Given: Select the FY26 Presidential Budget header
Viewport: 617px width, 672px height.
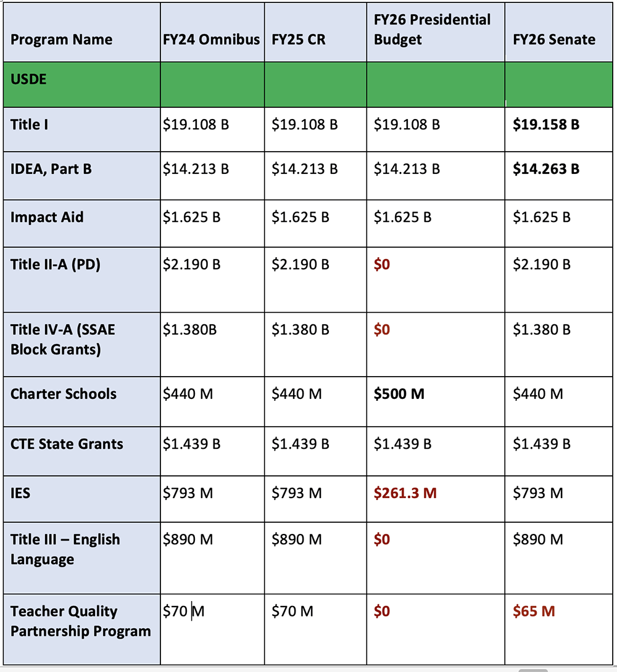Looking at the screenshot, I should click(432, 30).
